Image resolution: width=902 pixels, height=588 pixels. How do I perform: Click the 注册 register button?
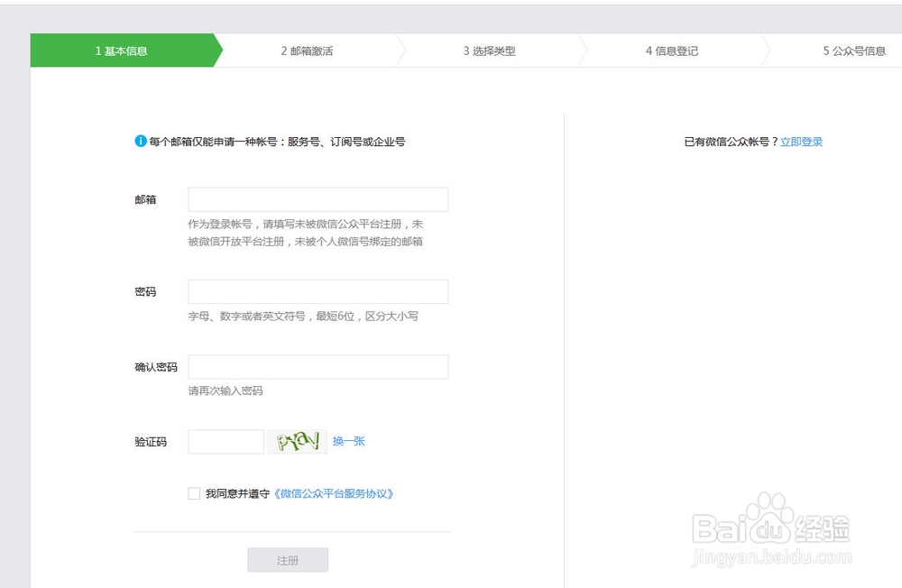[288, 560]
